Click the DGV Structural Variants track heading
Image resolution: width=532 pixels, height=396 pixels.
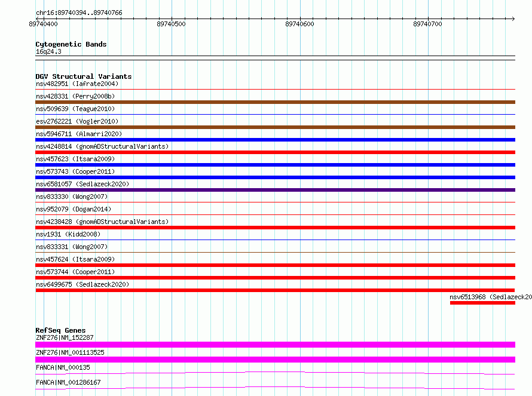84,76
